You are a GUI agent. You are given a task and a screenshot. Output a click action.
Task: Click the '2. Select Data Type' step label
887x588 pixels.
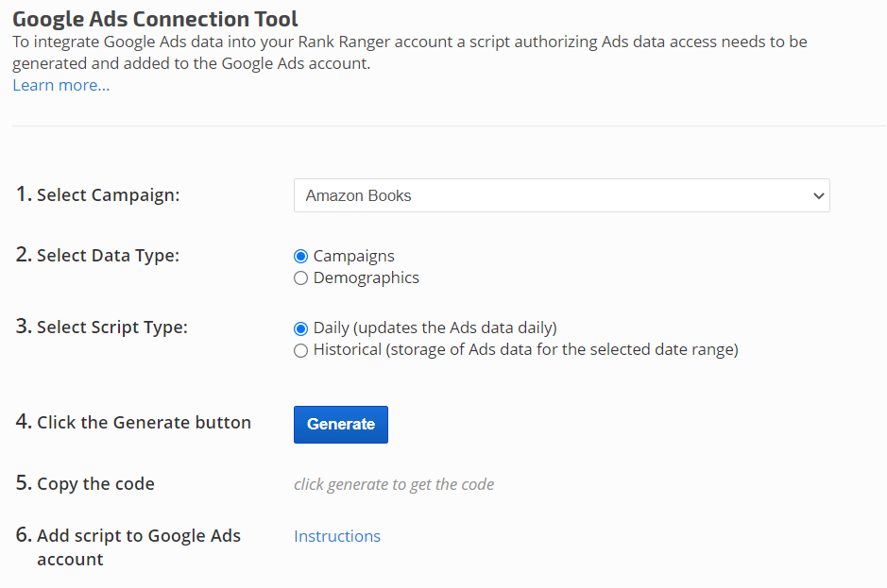pyautogui.click(x=97, y=255)
